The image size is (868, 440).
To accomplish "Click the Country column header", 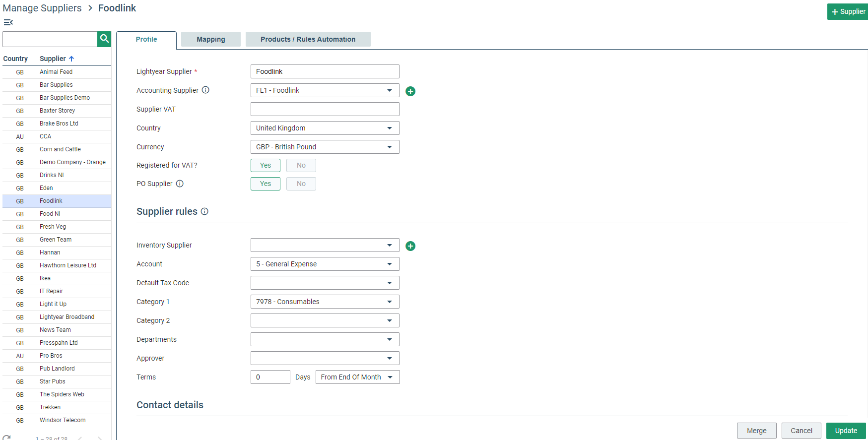I will (x=15, y=59).
